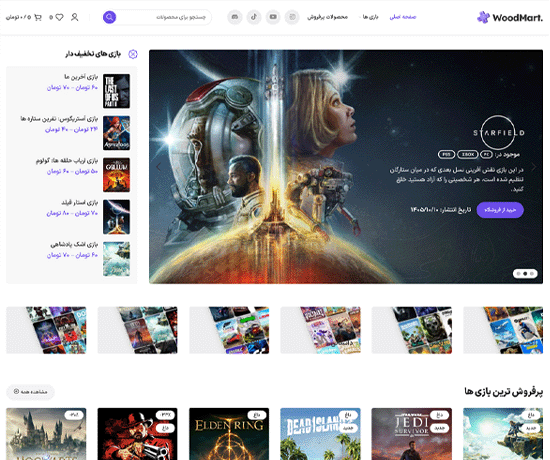
Task: Click the XBOX platform badge
Action: coord(468,154)
